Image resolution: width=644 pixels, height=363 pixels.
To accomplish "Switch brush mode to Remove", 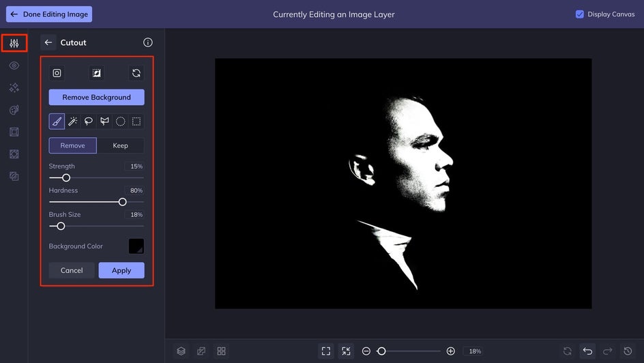I will tap(73, 146).
